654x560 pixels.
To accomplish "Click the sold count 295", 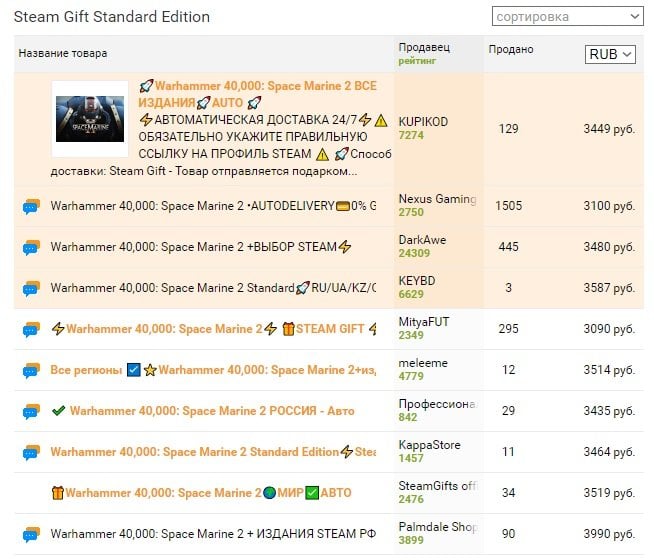I will coord(508,329).
